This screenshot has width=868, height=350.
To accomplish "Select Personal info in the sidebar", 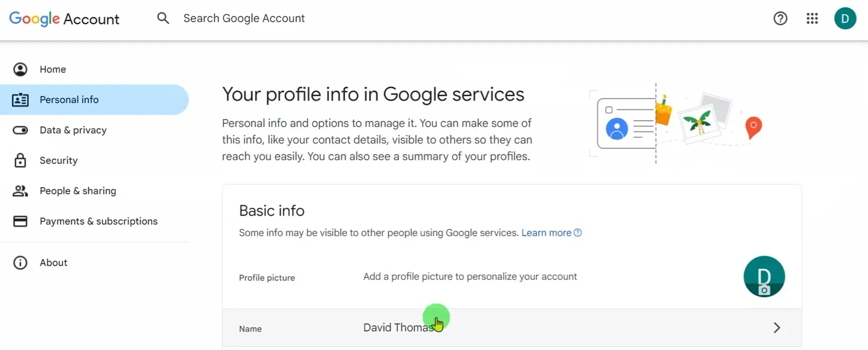I will pos(94,99).
